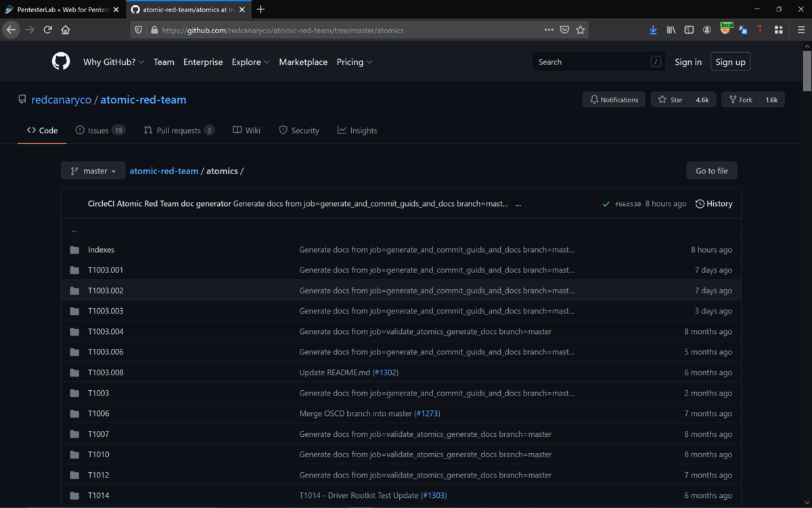This screenshot has width=812, height=508.
Task: Click the Sign in link
Action: tap(688, 62)
